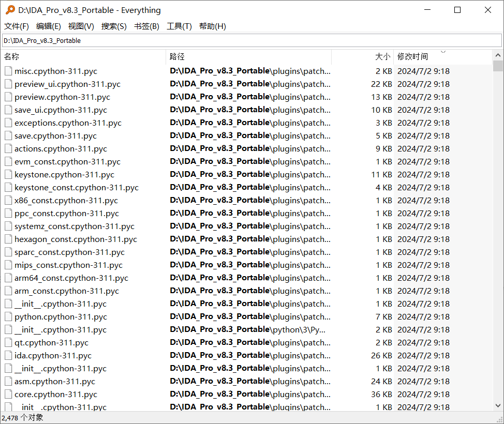The width and height of the screenshot is (504, 424).
Task: Click file icon next to actions.cpython-311.pyc
Action: coord(8,148)
